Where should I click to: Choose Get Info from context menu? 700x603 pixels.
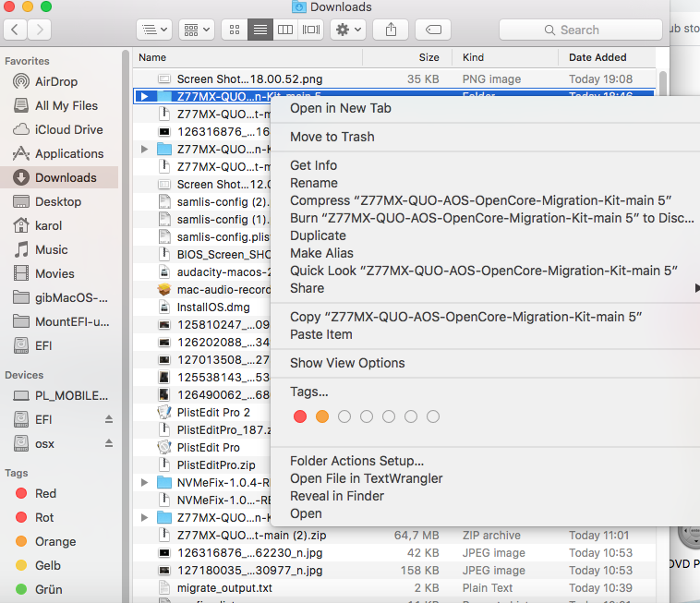point(313,165)
